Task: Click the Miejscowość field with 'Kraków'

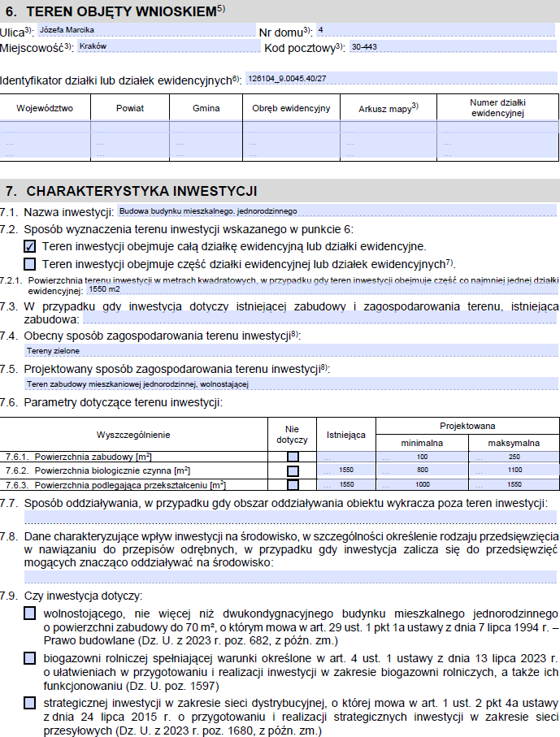Action: (167, 47)
